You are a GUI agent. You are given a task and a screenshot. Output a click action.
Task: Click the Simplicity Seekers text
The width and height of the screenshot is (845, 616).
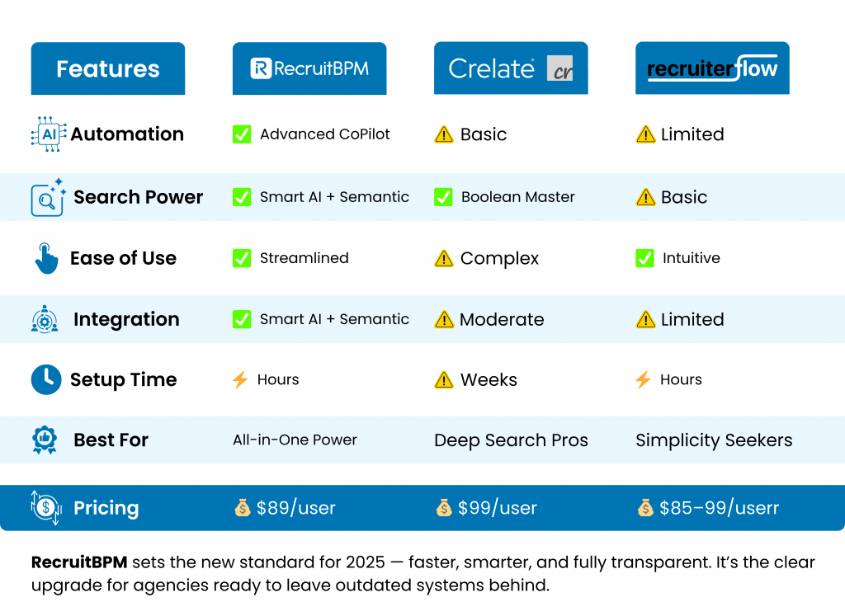[x=714, y=440]
